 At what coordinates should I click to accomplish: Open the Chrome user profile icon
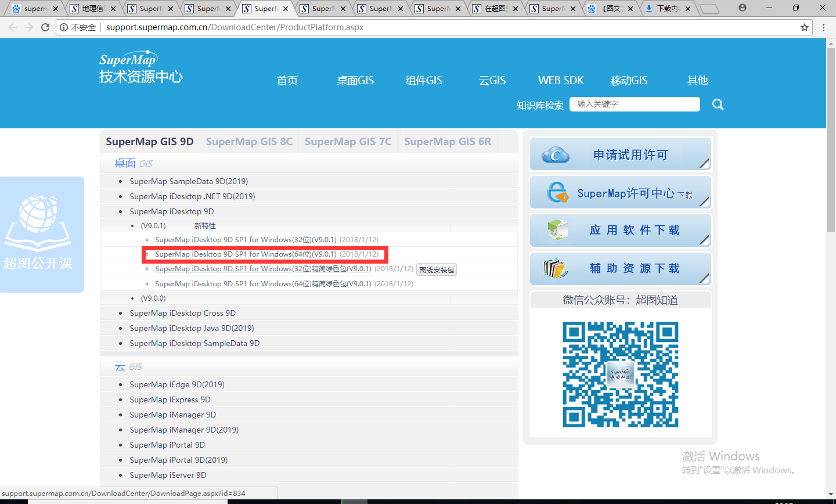[x=743, y=8]
